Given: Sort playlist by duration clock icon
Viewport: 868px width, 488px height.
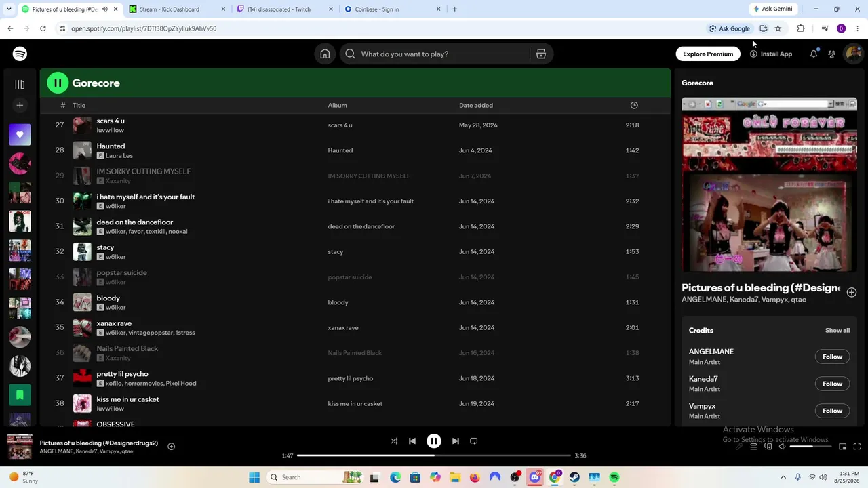Looking at the screenshot, I should pyautogui.click(x=634, y=105).
